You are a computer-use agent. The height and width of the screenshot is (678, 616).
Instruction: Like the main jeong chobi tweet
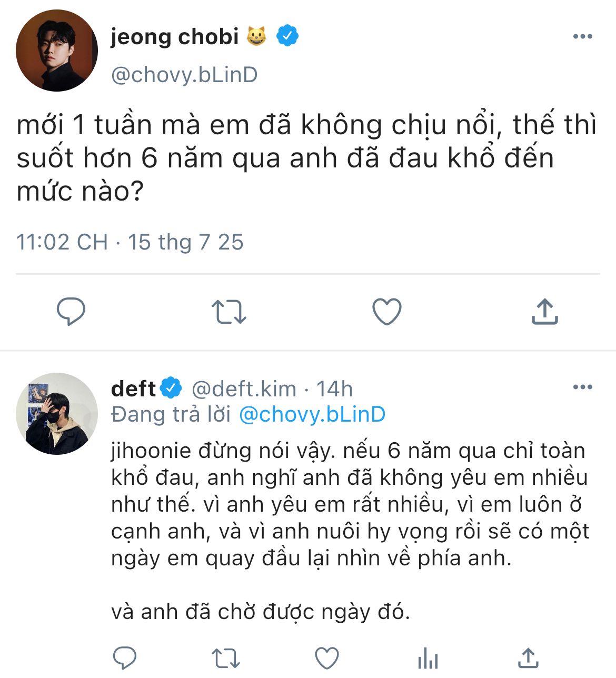coord(387,311)
